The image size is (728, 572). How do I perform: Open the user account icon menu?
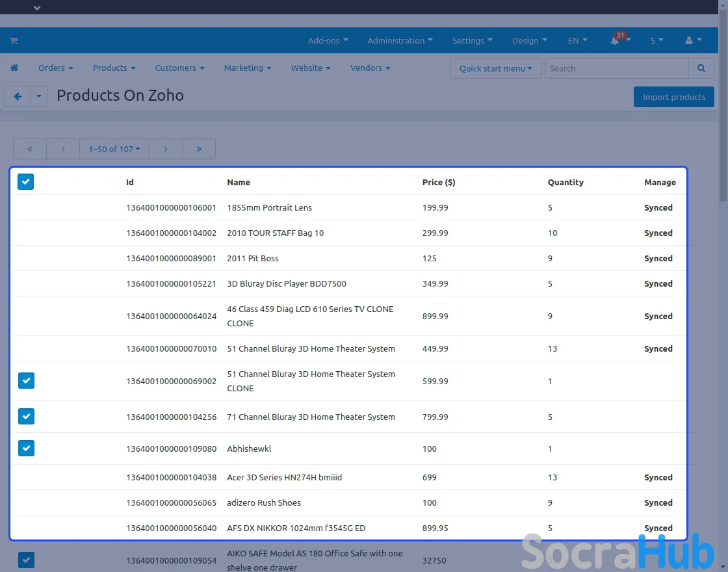(x=693, y=40)
